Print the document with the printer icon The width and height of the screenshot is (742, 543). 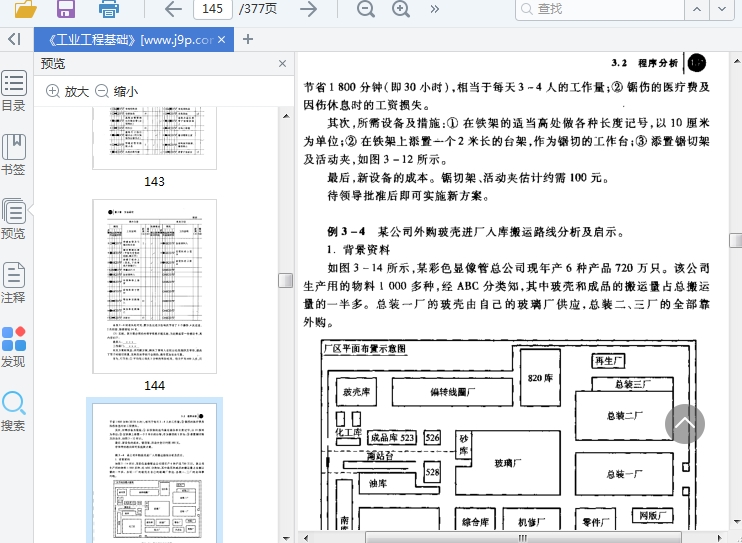click(x=109, y=9)
